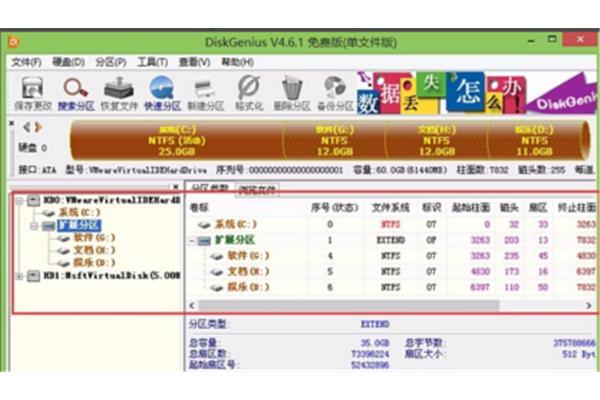Click the EXTEND file system cell in table
The width and height of the screenshot is (600, 400).
pos(391,240)
